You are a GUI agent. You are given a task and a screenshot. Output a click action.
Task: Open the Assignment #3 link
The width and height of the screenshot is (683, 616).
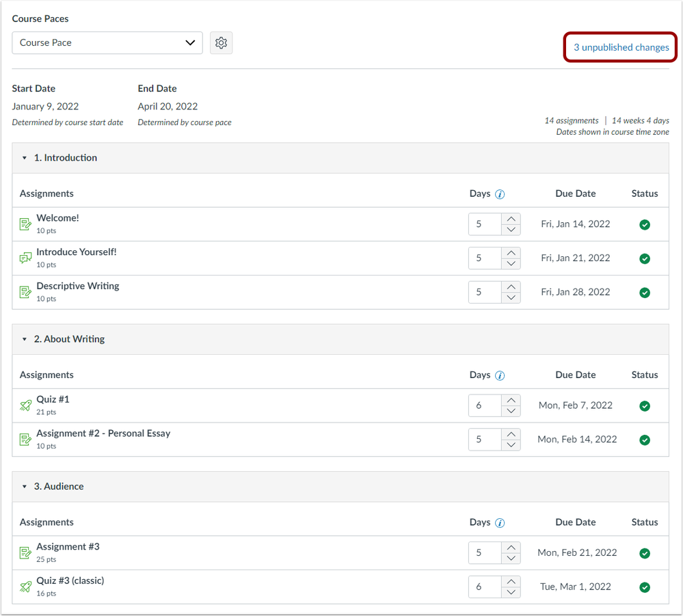68,547
